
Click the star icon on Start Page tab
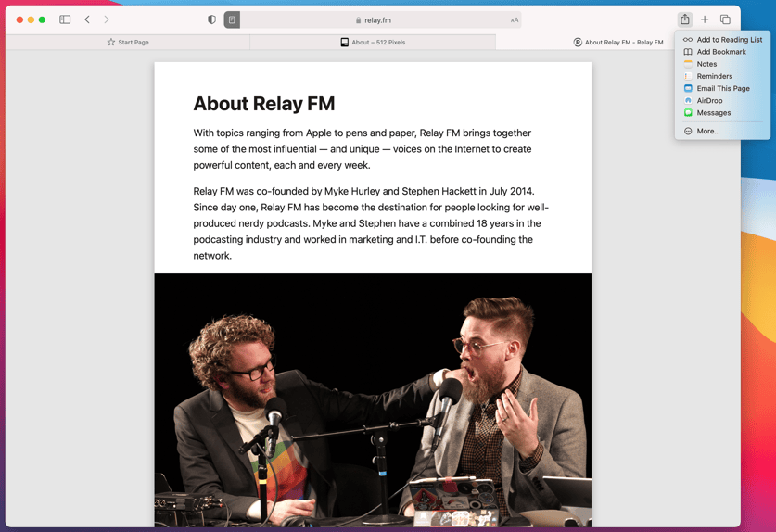pyautogui.click(x=111, y=42)
